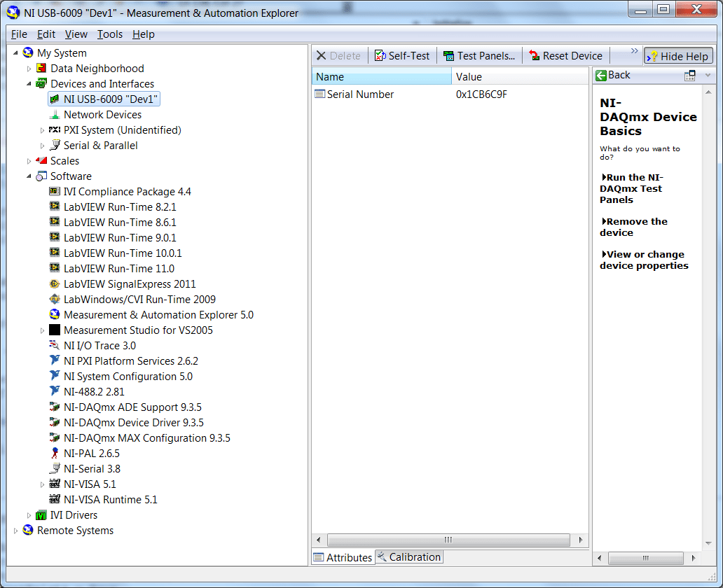Click the My System globe icon
Screen dimensions: 723x588
(x=28, y=52)
